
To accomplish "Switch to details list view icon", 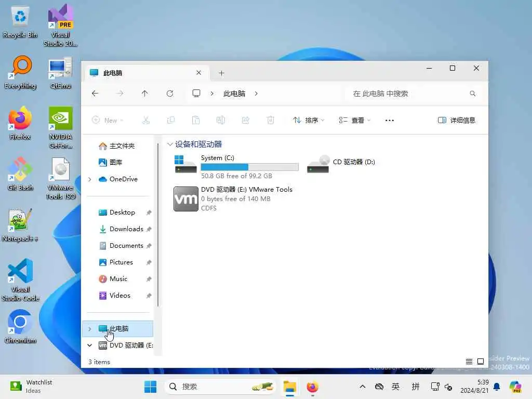I will [x=469, y=362].
